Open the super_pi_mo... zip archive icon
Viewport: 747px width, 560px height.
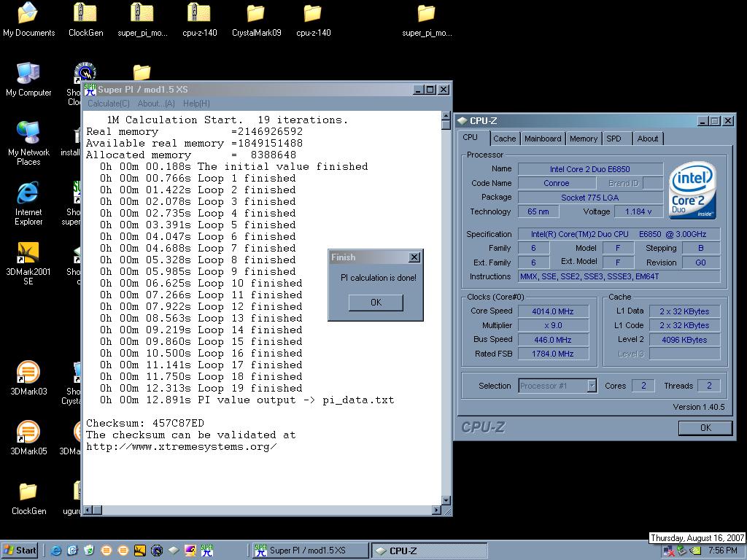pyautogui.click(x=142, y=20)
